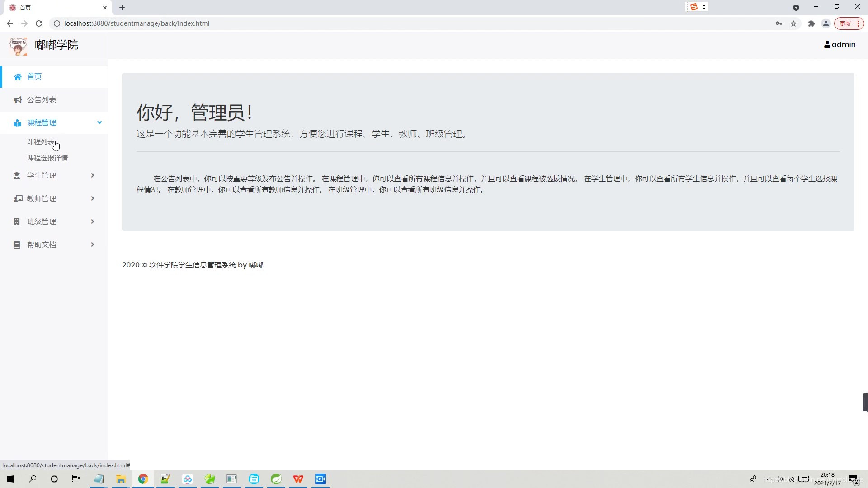Click the page reload icon in the browser toolbar
Viewport: 868px width, 488px height.
coord(39,23)
